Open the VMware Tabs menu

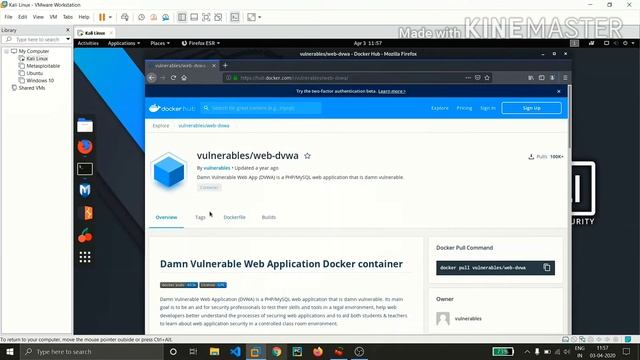pyautogui.click(x=68, y=17)
